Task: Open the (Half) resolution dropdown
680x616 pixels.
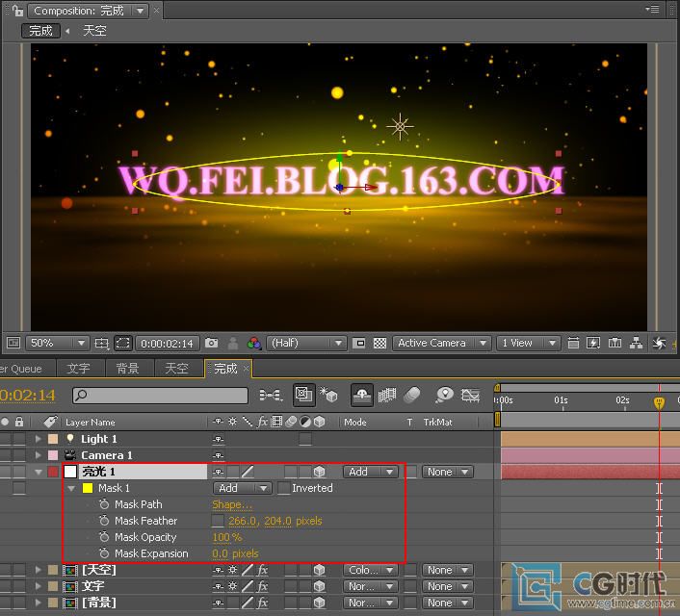Action: 305,343
